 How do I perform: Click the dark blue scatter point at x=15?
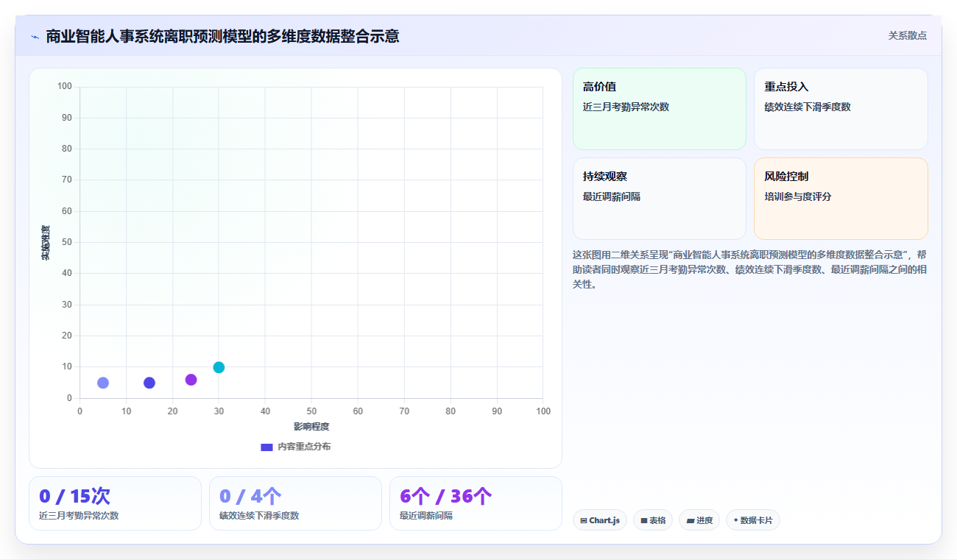point(149,383)
